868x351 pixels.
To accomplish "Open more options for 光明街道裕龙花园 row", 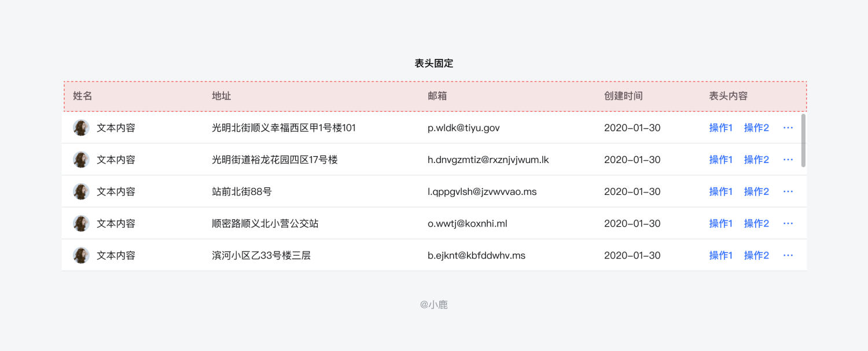I will pyautogui.click(x=788, y=160).
